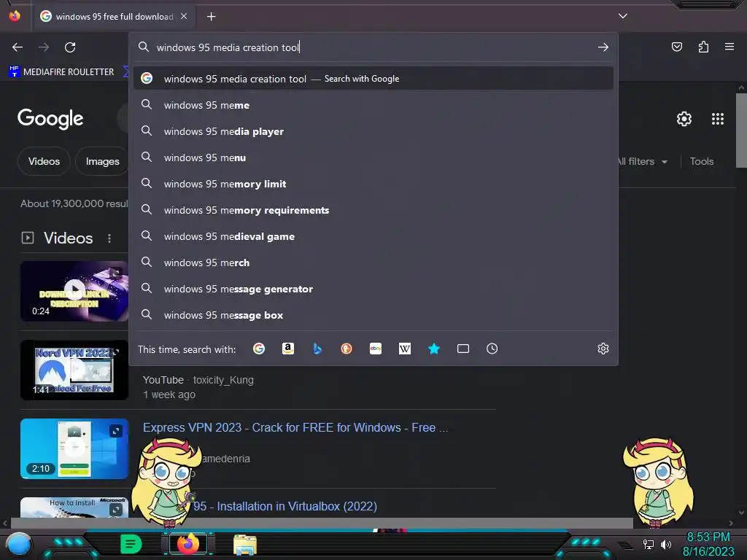Search this time with Amazon icon
The image size is (747, 560).
click(287, 349)
